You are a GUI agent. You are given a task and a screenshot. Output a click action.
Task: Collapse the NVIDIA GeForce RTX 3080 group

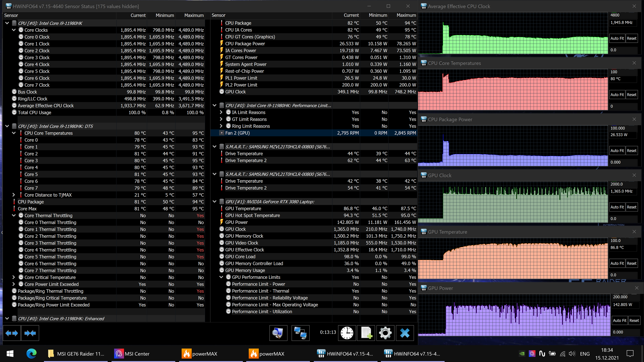[214, 202]
